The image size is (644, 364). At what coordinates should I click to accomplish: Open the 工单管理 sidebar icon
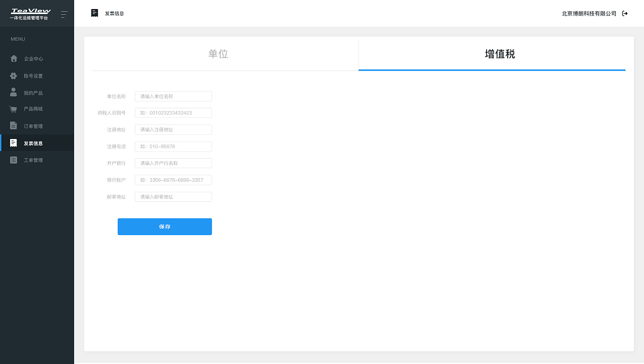(x=14, y=160)
